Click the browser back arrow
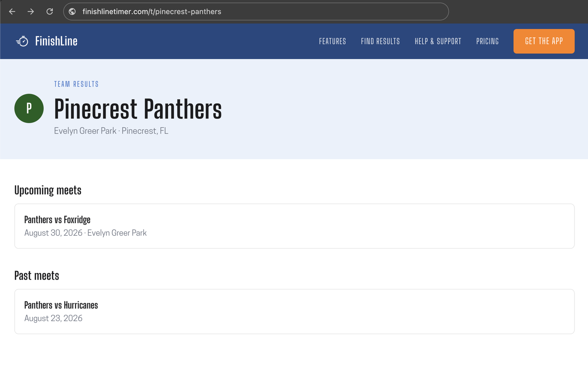Image resolution: width=588 pixels, height=371 pixels. (x=12, y=12)
